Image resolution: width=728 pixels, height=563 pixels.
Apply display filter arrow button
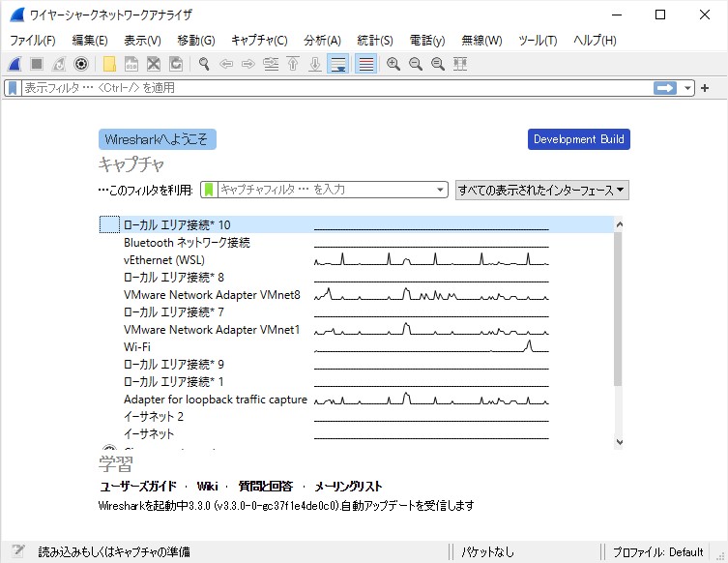(665, 88)
